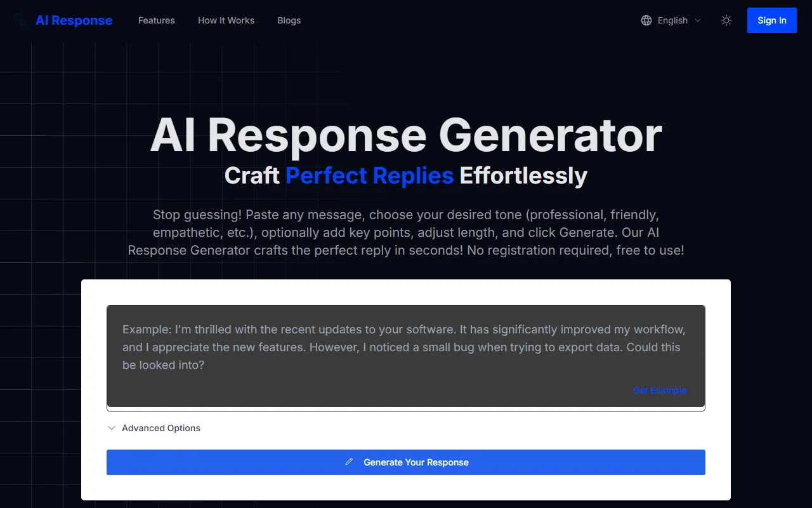Image resolution: width=812 pixels, height=508 pixels.
Task: Toggle light mode with the sun icon
Action: [x=726, y=20]
